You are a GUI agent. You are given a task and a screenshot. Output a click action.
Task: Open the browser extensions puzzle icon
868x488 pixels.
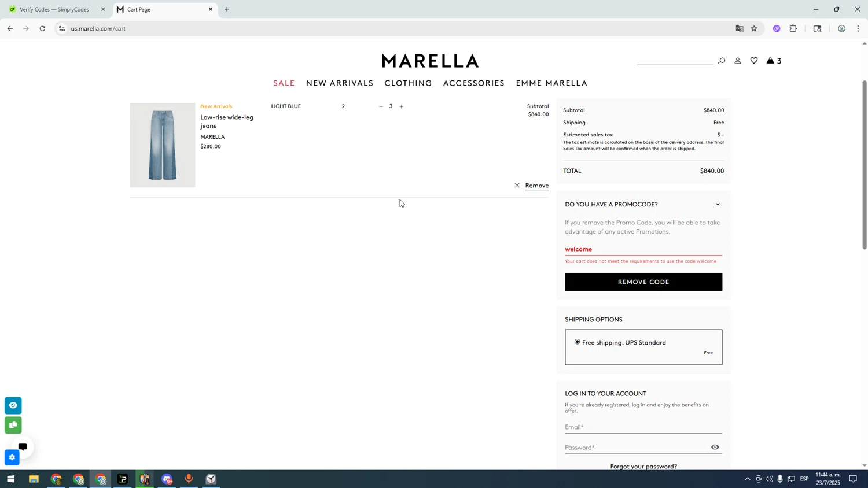click(x=793, y=28)
